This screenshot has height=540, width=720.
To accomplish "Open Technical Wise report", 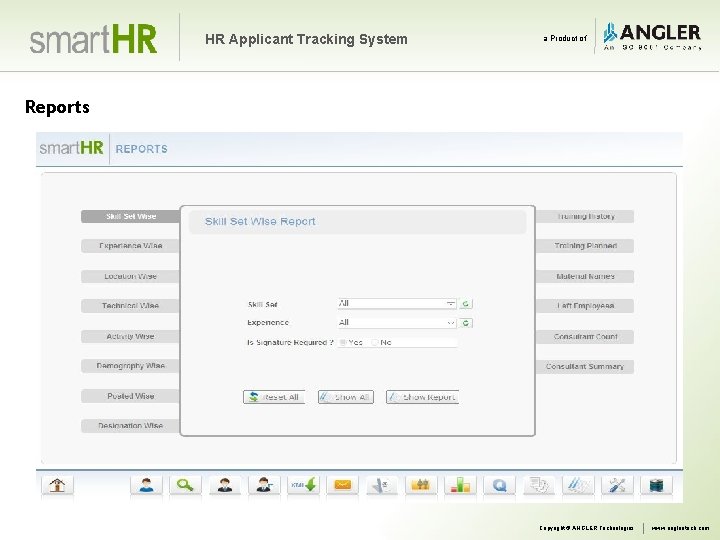I will 131,306.
